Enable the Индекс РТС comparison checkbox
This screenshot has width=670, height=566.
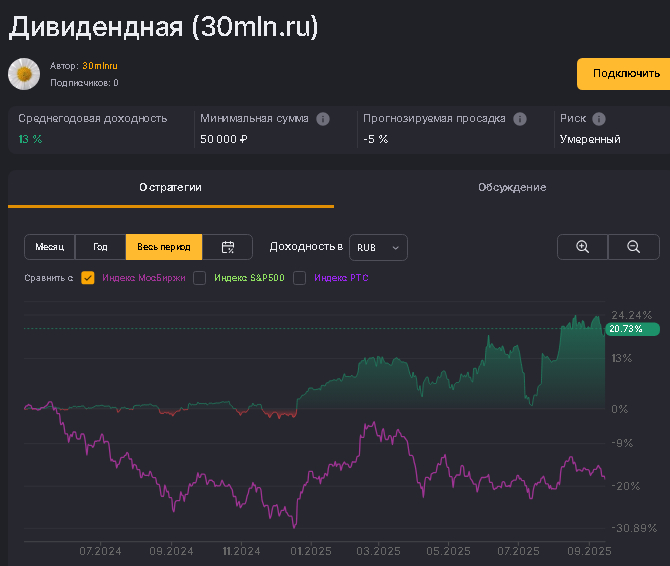click(300, 278)
